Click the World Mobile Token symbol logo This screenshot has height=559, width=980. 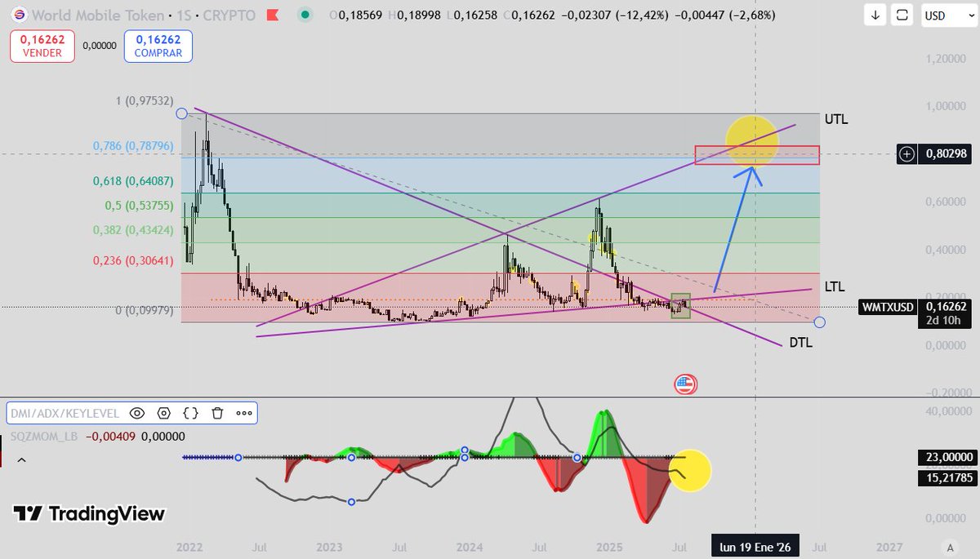tap(19, 15)
